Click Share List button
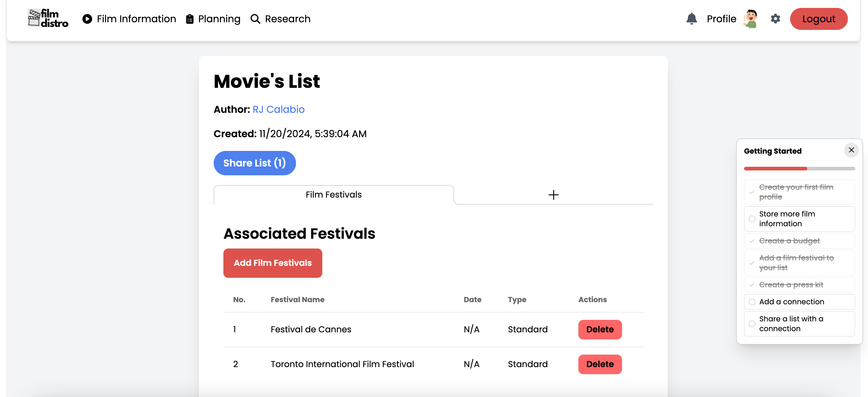The width and height of the screenshot is (868, 397). click(x=255, y=163)
